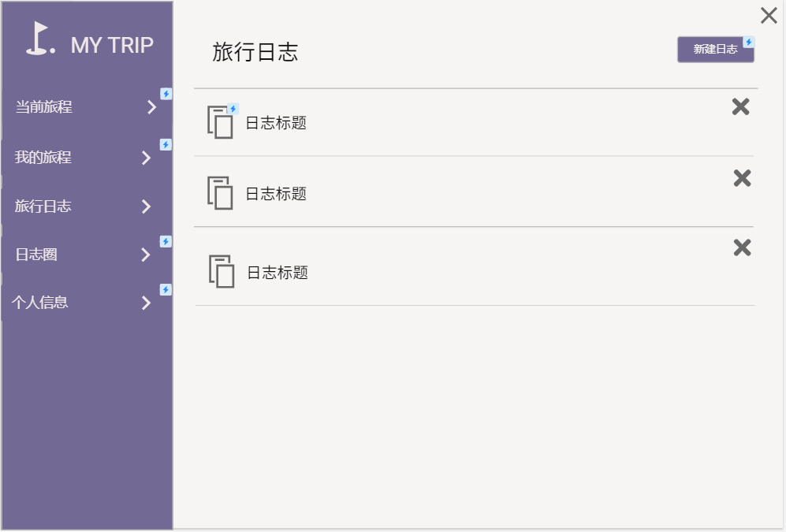Expand the 我的旅程 chevron arrow
Image resolution: width=786 pixels, height=532 pixels.
pyautogui.click(x=146, y=158)
